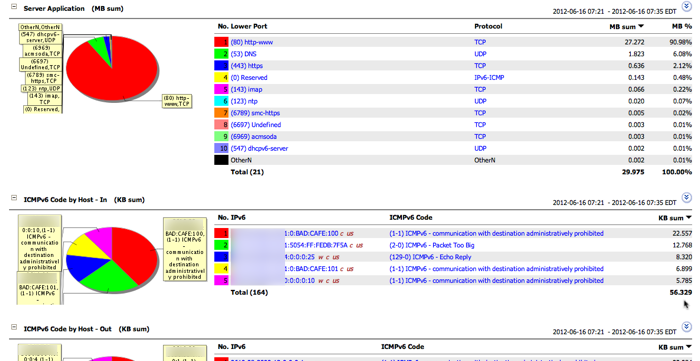Image resolution: width=700 pixels, height=361 pixels.
Task: Open the (6789) smc-https link
Action: [255, 113]
